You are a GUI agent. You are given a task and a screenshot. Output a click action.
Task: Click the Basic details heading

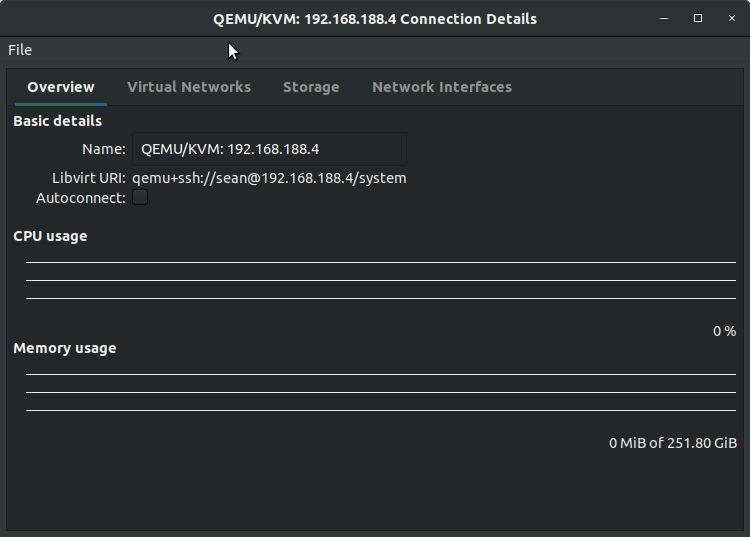pyautogui.click(x=57, y=121)
